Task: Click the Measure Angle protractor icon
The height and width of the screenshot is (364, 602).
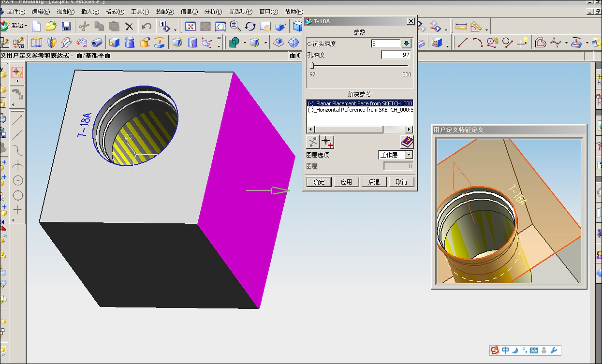Action: click(476, 26)
